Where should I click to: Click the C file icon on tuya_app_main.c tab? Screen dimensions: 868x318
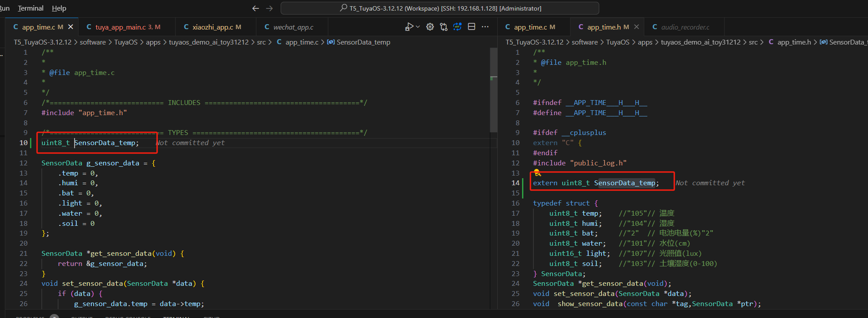[x=89, y=27]
